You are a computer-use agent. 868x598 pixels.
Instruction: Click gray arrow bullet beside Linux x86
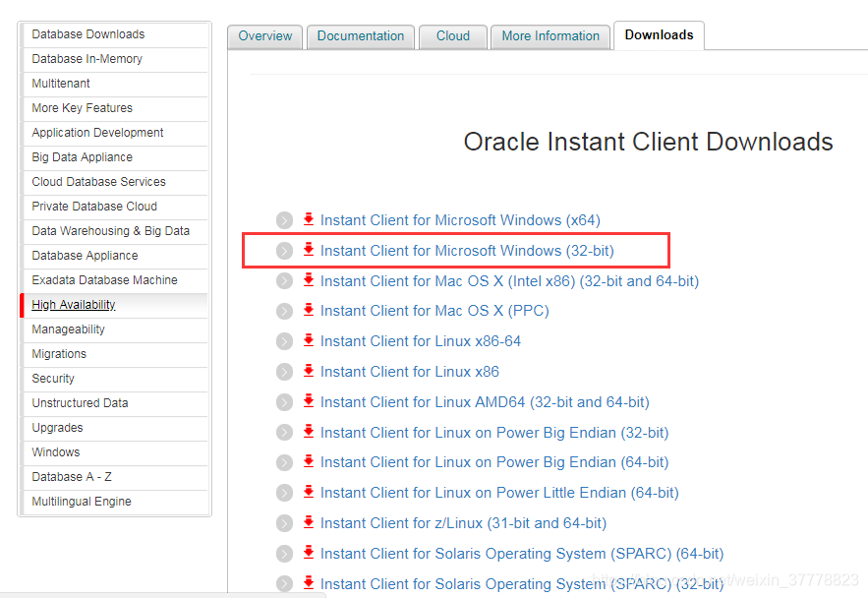(284, 372)
